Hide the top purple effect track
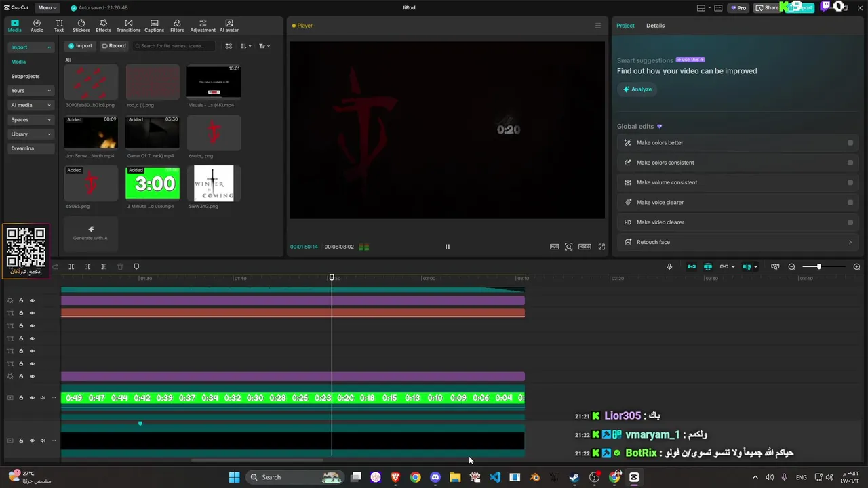The height and width of the screenshot is (488, 868). point(32,300)
